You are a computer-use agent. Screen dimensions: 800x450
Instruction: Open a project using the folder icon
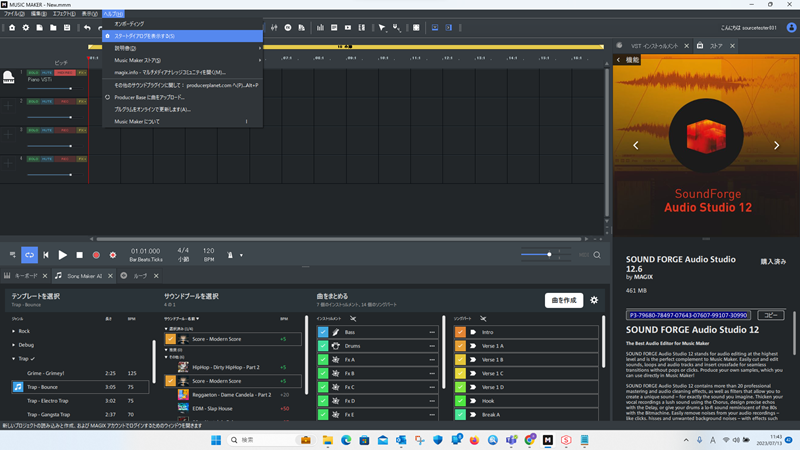tap(53, 28)
